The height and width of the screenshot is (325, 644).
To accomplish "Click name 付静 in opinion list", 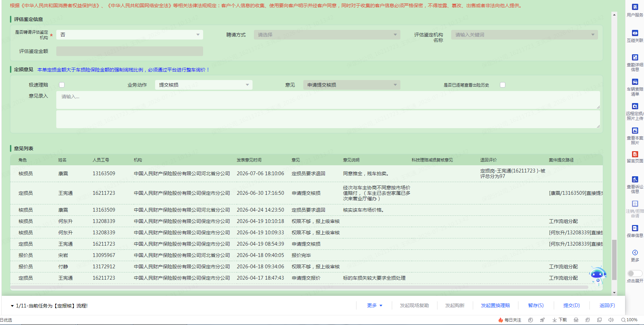I will [x=63, y=267].
